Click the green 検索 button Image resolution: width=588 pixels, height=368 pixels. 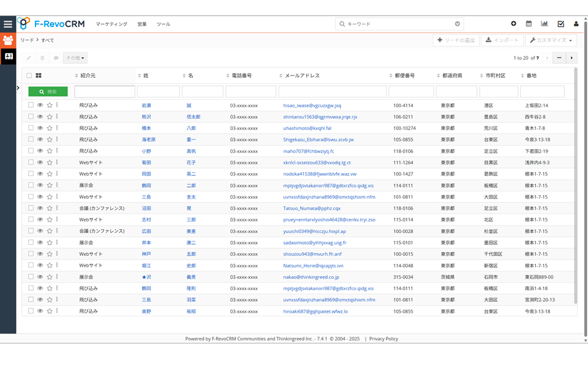pos(48,91)
